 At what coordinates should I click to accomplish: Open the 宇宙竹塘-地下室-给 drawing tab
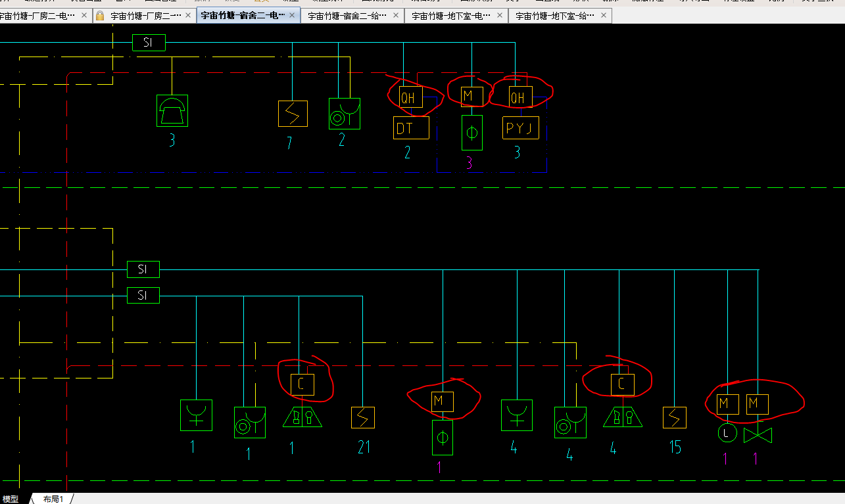pyautogui.click(x=554, y=15)
